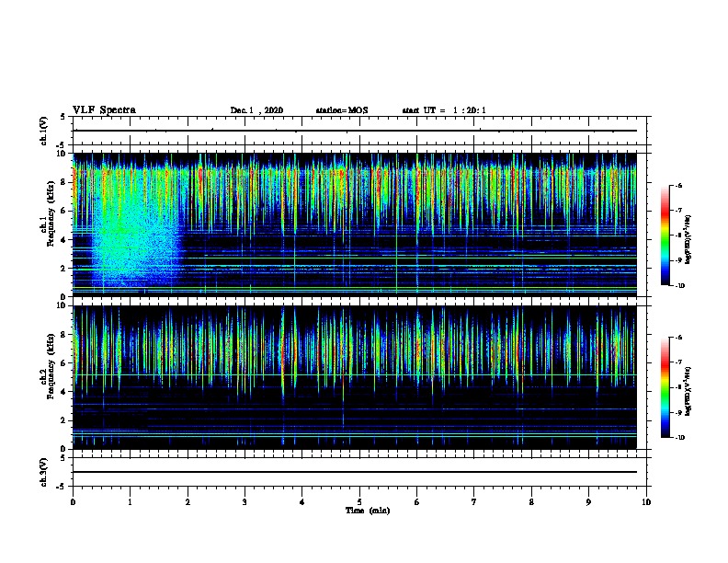Click the "-10" label on ch.1 color bar
Image resolution: width=728 pixels, height=563 pixels.
(x=679, y=286)
